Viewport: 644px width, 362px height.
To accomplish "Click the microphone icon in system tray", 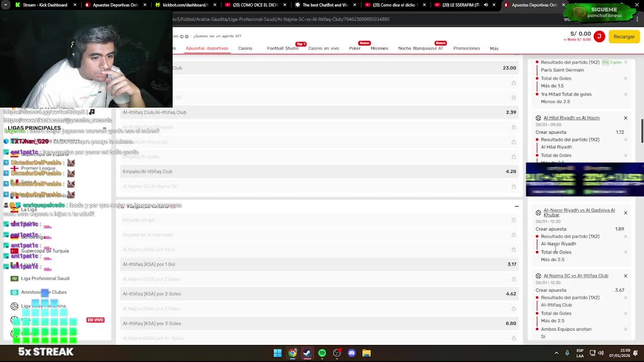I will 568,353.
